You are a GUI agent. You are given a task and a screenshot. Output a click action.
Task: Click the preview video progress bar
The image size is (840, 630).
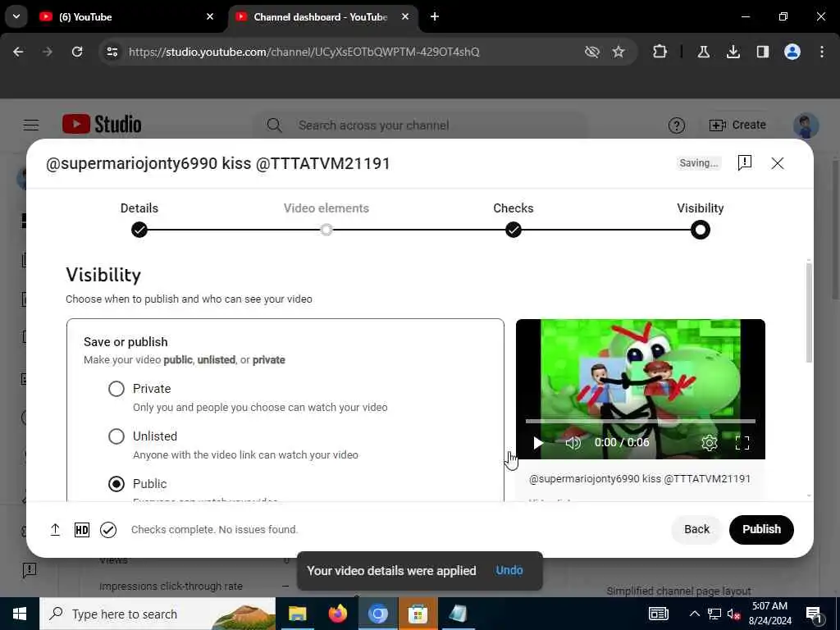point(640,421)
